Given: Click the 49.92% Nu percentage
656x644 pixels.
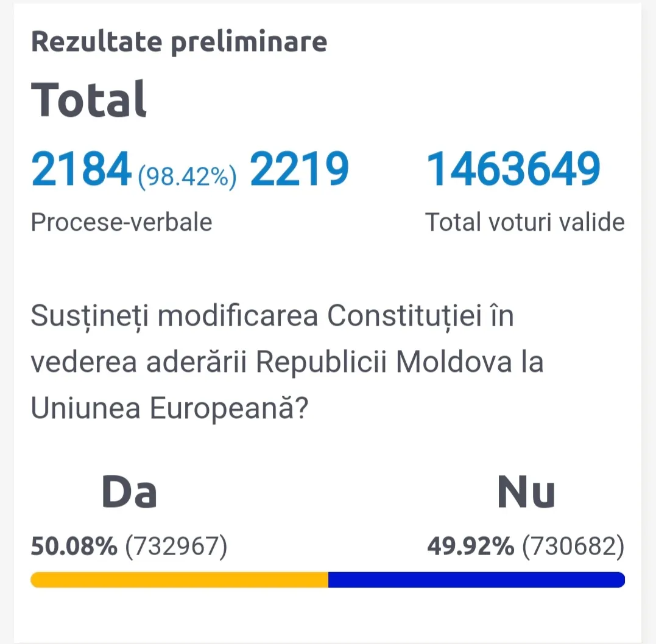Looking at the screenshot, I should point(471,547).
